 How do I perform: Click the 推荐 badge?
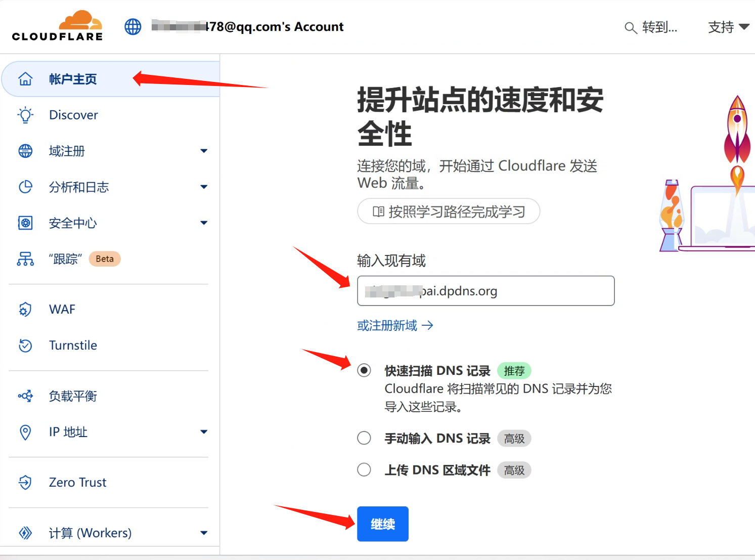[x=514, y=371]
